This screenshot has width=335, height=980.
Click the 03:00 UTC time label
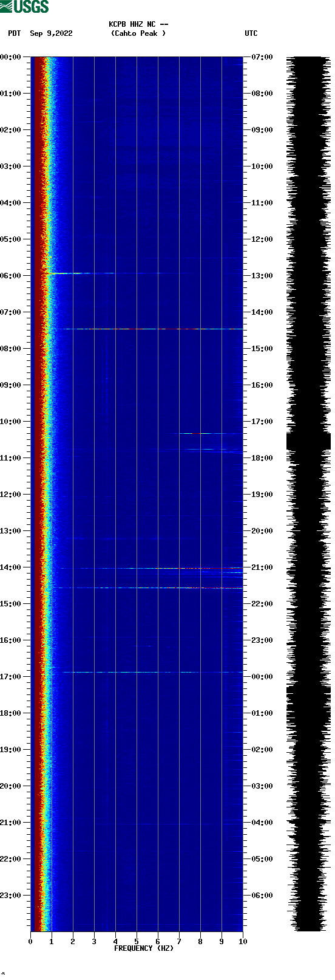pyautogui.click(x=262, y=786)
